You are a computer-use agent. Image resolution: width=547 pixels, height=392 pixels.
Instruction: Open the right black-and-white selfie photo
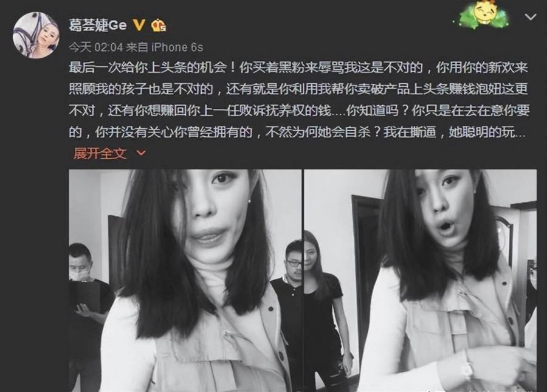point(421,280)
